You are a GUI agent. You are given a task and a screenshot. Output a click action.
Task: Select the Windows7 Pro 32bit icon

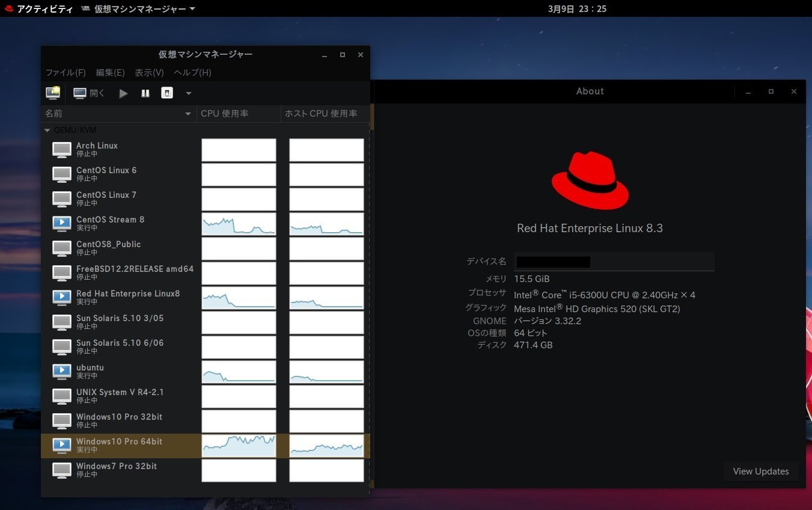click(62, 470)
